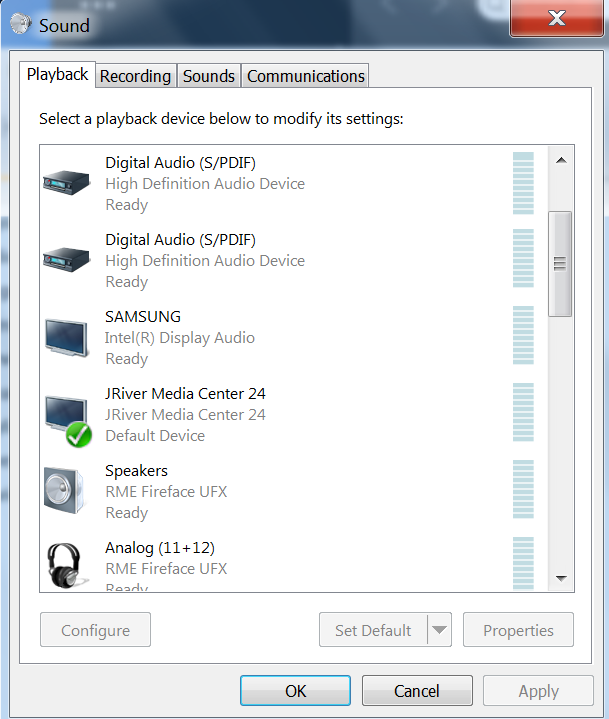Click the level meter of JRiver Media Center 24
The height and width of the screenshot is (719, 609).
point(523,412)
